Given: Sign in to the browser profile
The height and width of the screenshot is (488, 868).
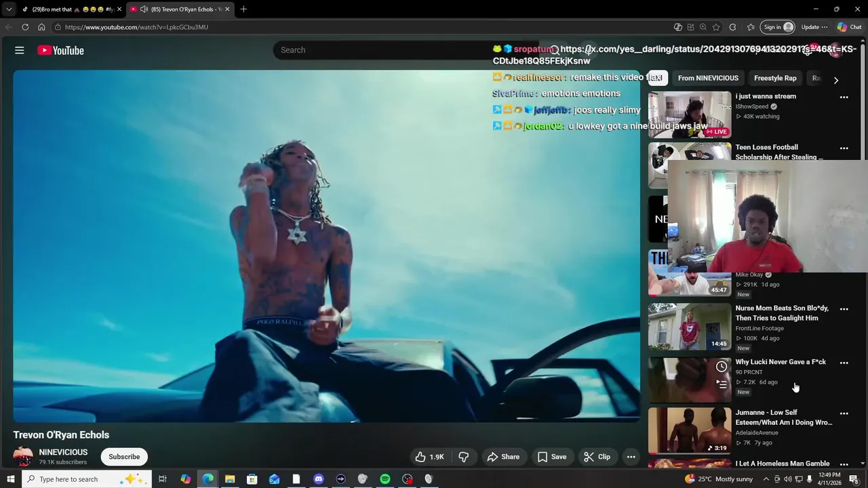Looking at the screenshot, I should coord(778,27).
